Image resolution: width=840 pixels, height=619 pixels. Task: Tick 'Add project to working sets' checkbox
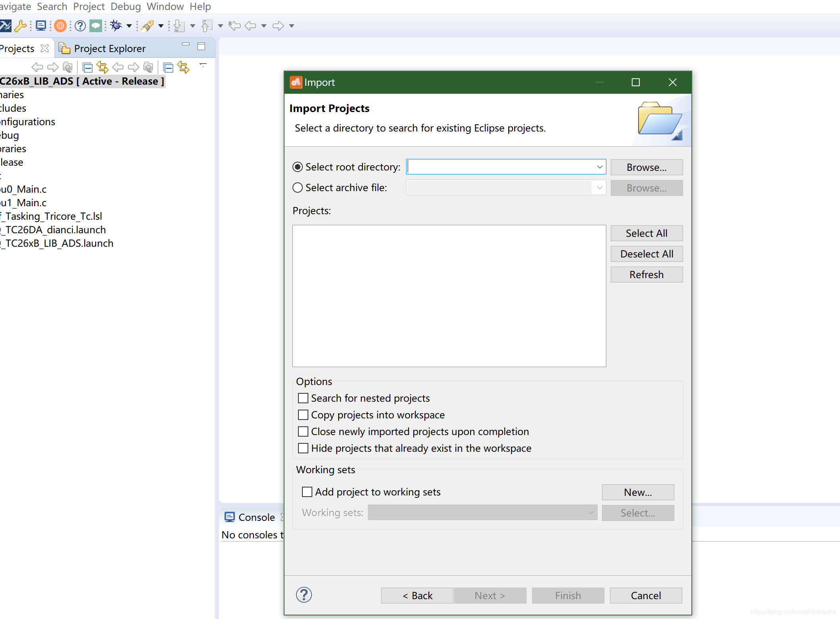click(x=307, y=492)
